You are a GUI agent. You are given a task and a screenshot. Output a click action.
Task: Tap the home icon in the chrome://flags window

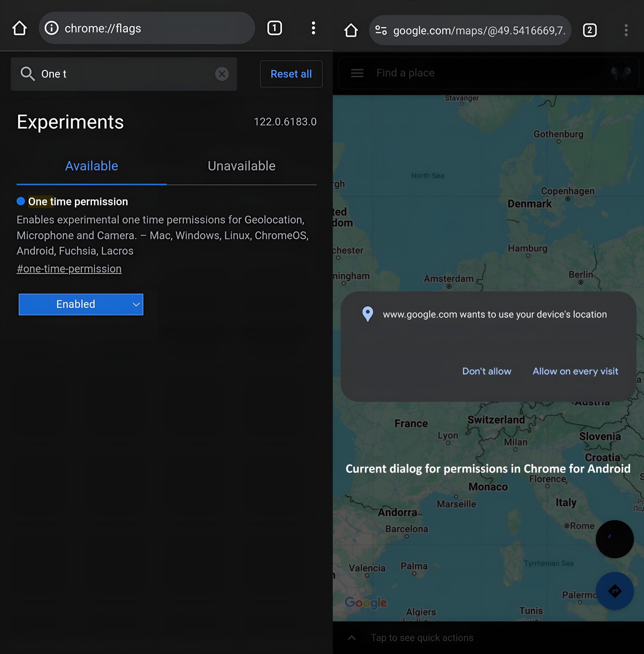click(19, 28)
